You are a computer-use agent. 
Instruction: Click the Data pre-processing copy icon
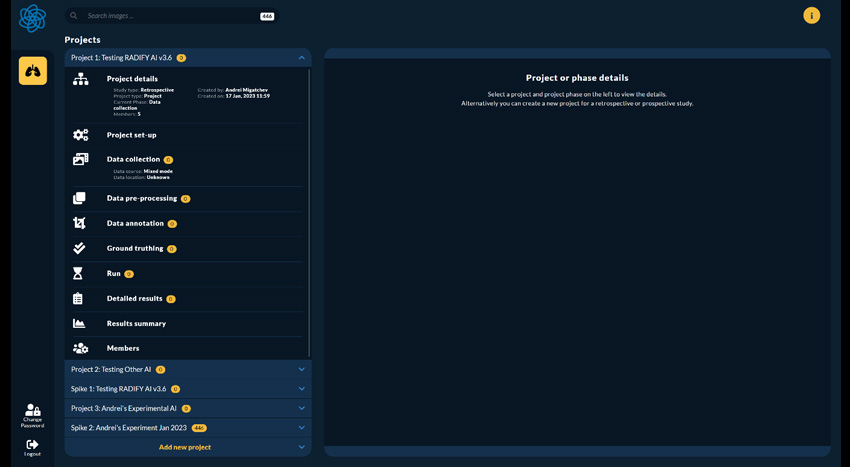(x=80, y=199)
